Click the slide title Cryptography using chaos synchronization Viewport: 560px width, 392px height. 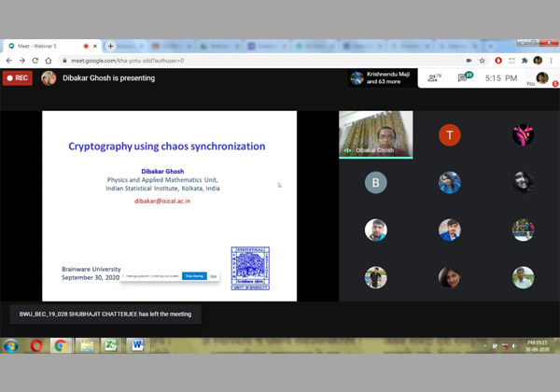(x=167, y=146)
